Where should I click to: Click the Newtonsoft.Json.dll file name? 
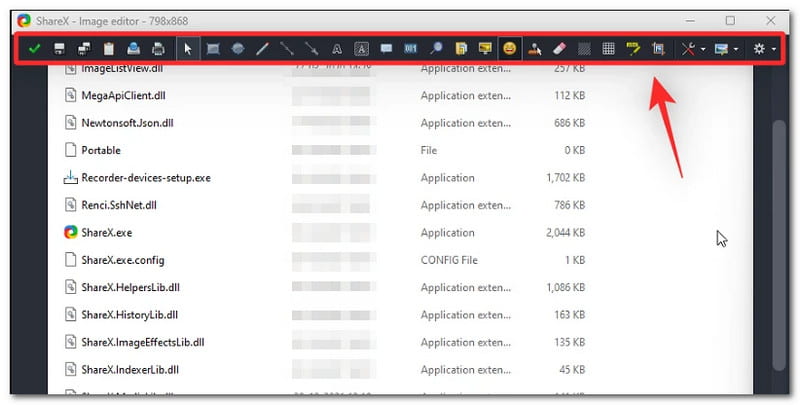[128, 123]
